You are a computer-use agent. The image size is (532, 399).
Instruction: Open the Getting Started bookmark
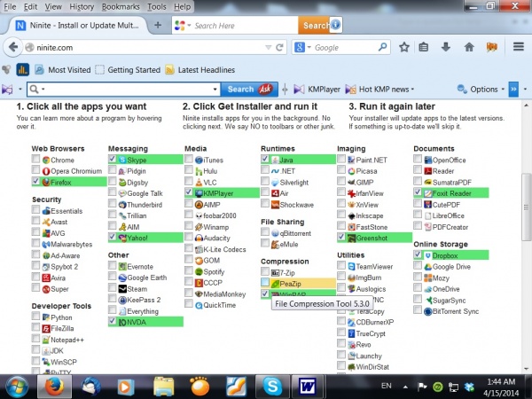pyautogui.click(x=128, y=70)
